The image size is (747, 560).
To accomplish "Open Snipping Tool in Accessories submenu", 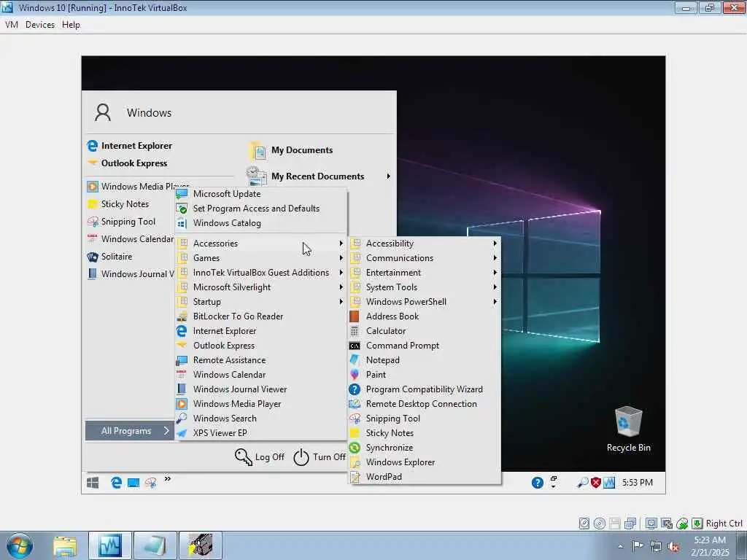I will (x=425, y=419).
